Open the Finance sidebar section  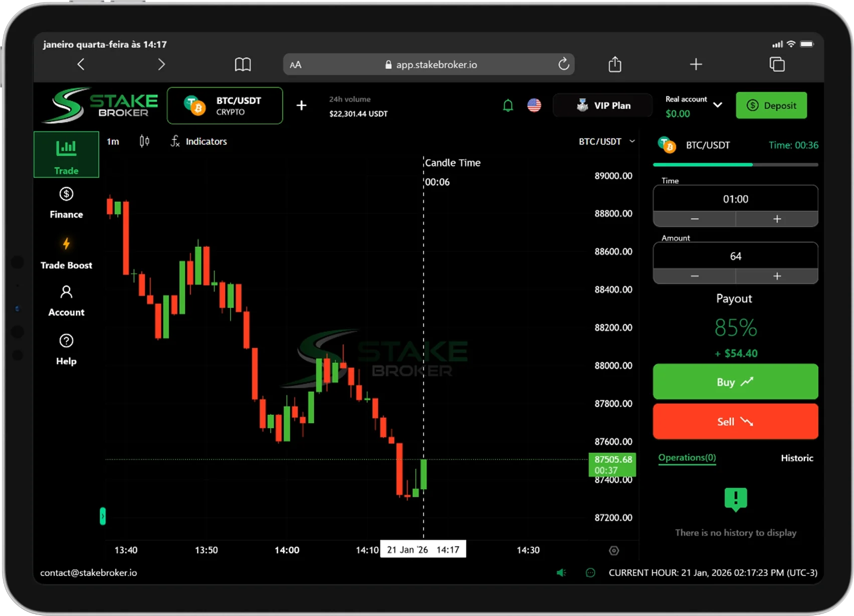tap(66, 203)
